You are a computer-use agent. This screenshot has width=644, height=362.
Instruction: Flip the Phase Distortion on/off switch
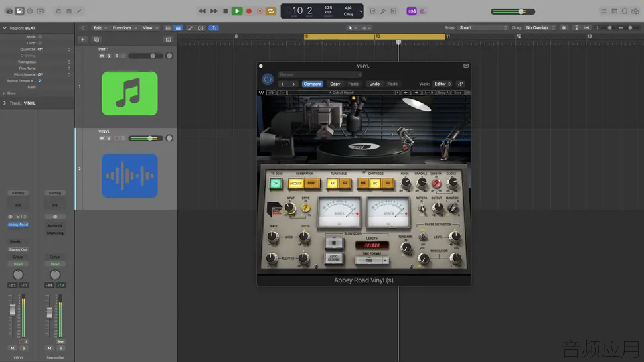click(423, 237)
